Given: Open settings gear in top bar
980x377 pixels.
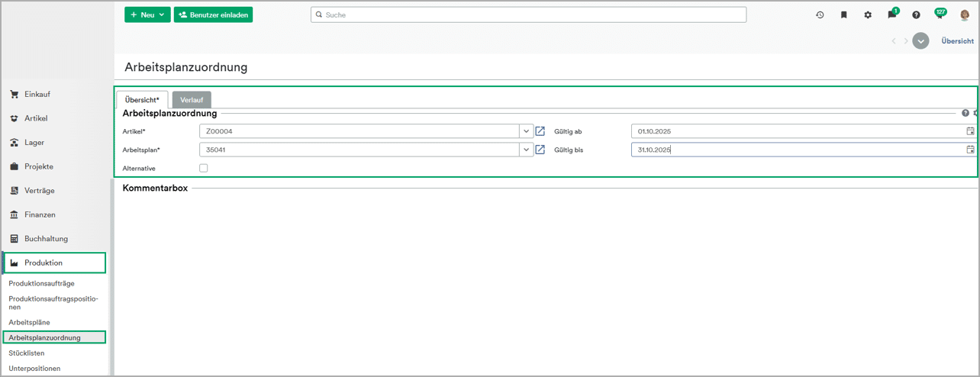Looking at the screenshot, I should (x=868, y=14).
